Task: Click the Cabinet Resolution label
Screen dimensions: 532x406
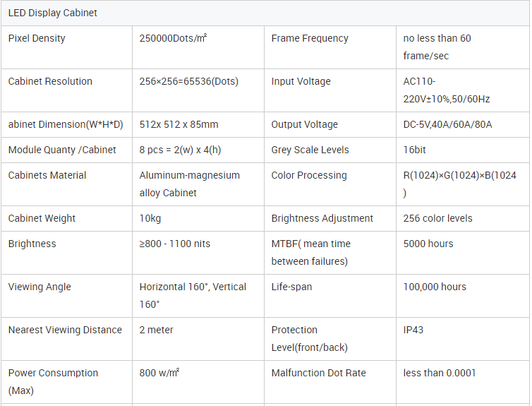Action: pos(50,81)
